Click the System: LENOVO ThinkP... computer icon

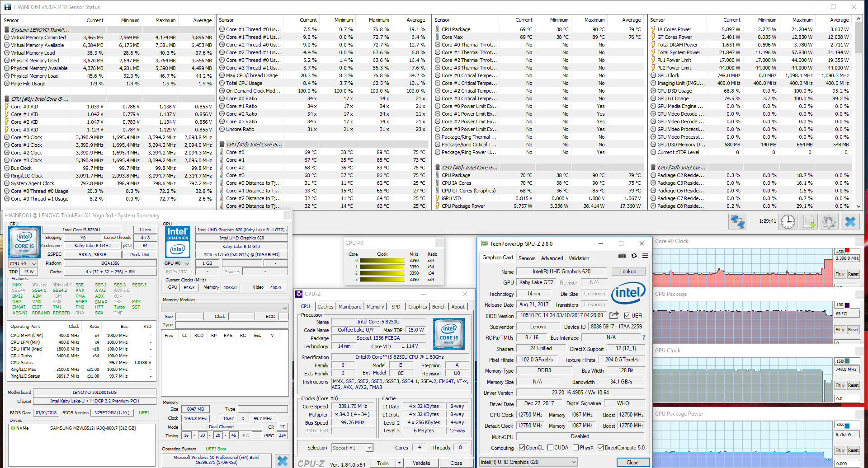pos(7,30)
